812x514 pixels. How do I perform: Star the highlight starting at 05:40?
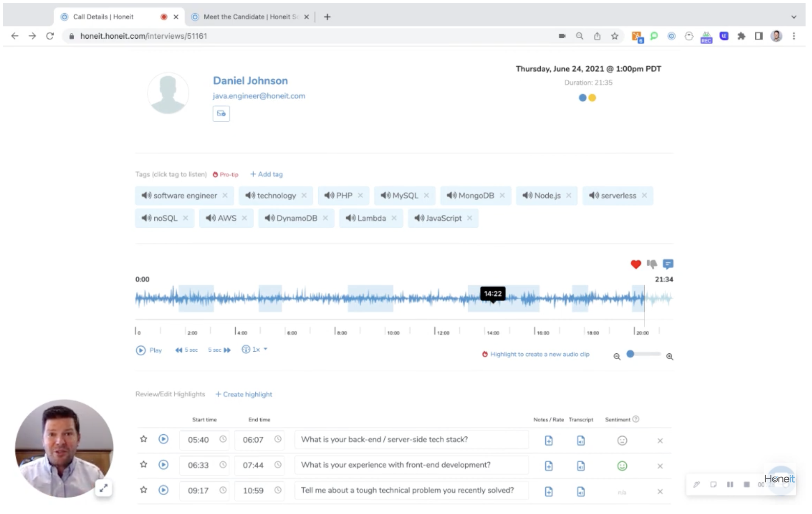tap(143, 439)
